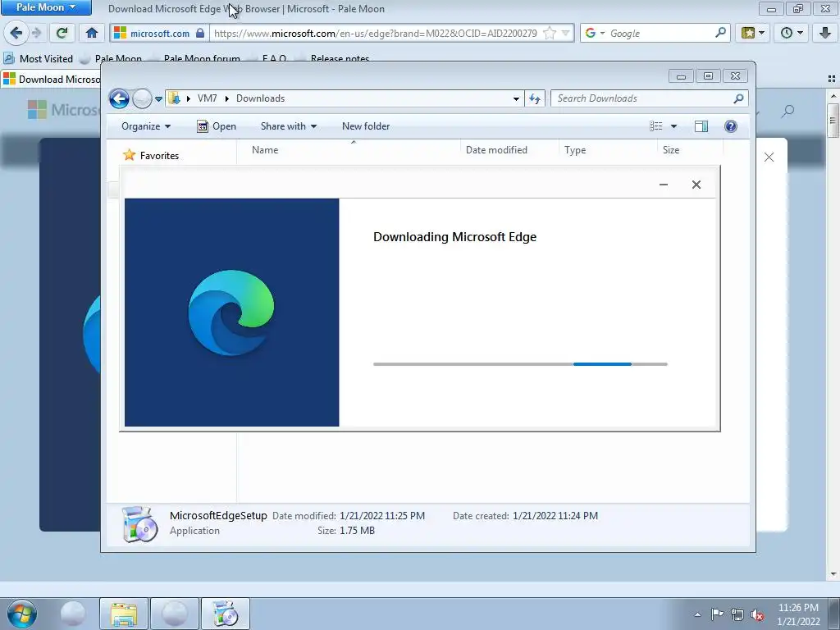Open the Action Center flag icon

pyautogui.click(x=717, y=614)
